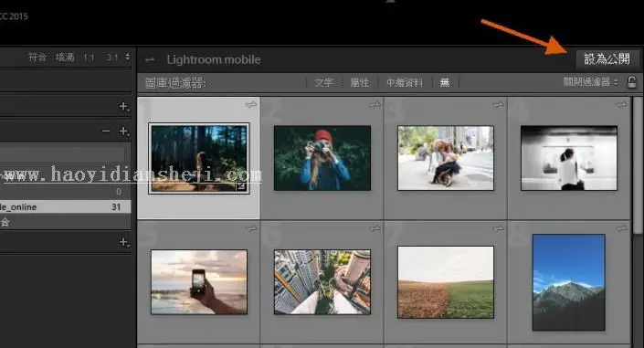Click the 設為公開 button

(x=607, y=59)
